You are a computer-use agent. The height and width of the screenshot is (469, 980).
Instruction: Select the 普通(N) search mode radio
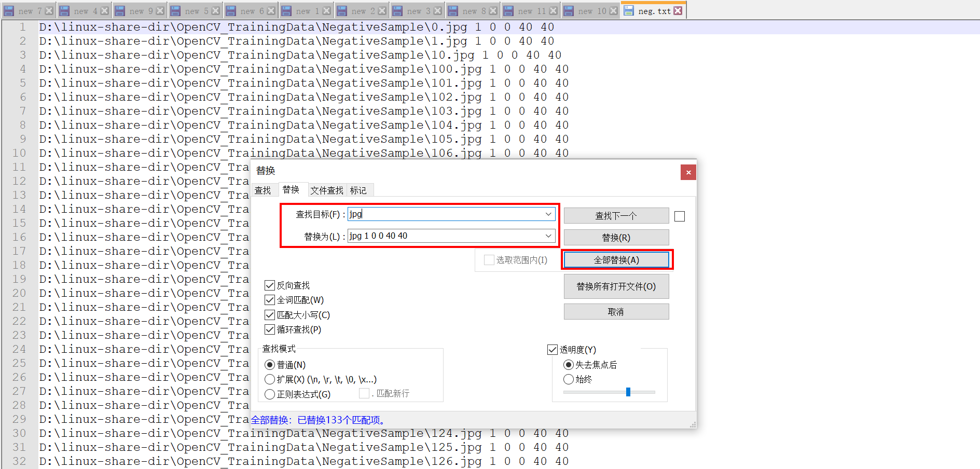(270, 365)
